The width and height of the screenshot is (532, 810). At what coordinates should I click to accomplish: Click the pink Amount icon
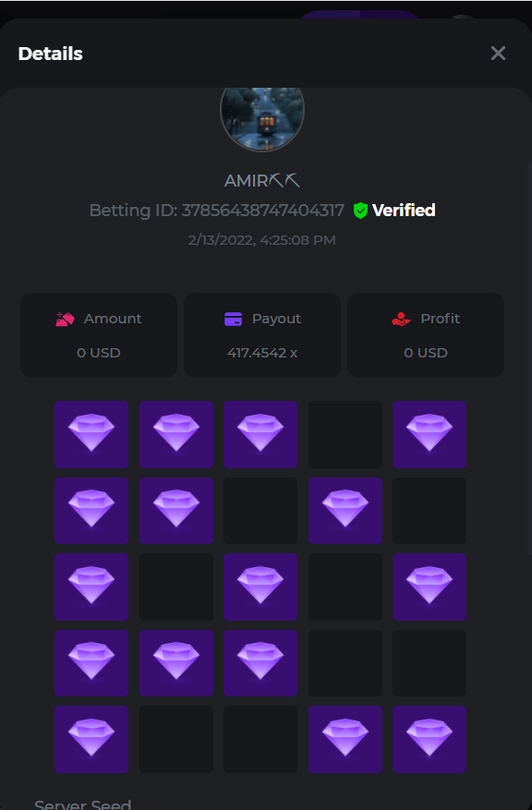[x=65, y=320]
